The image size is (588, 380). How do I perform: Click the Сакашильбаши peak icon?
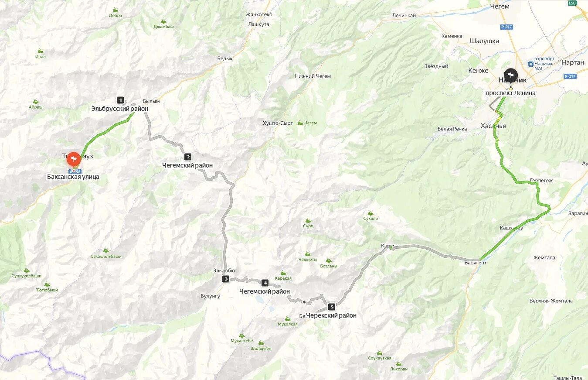pos(106,250)
